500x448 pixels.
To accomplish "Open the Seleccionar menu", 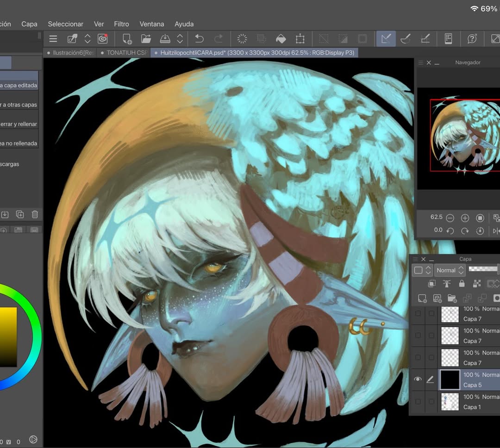I will point(65,24).
